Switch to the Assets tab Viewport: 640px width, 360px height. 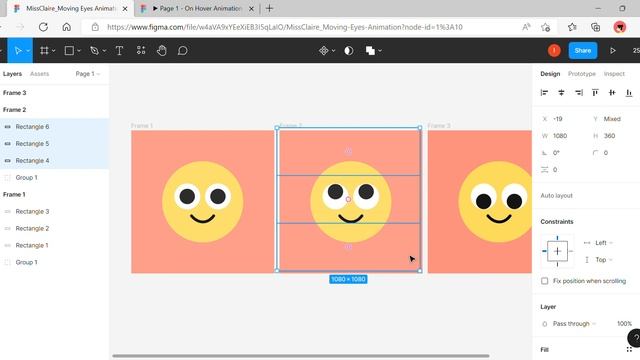[x=40, y=74]
